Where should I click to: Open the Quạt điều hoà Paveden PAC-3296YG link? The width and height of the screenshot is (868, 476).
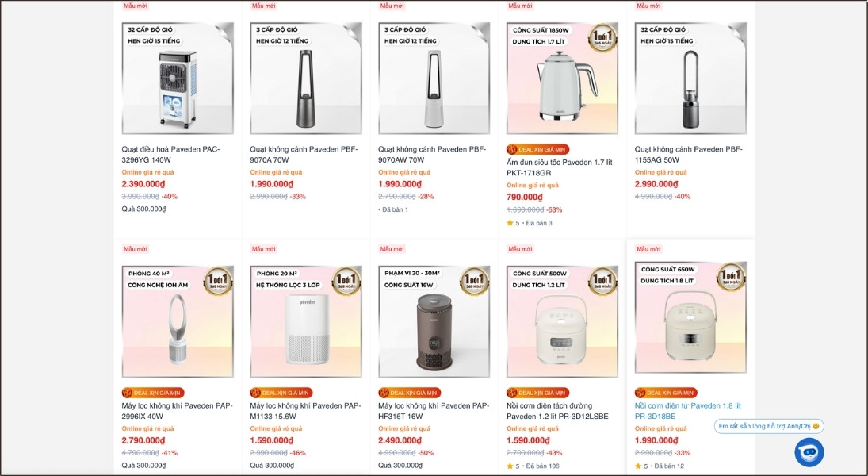(x=170, y=155)
